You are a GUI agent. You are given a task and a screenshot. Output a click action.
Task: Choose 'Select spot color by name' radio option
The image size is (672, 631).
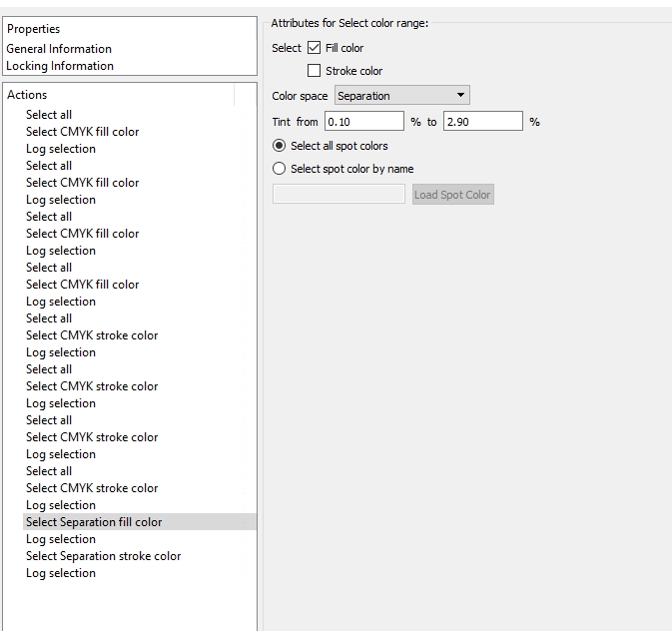coord(280,169)
